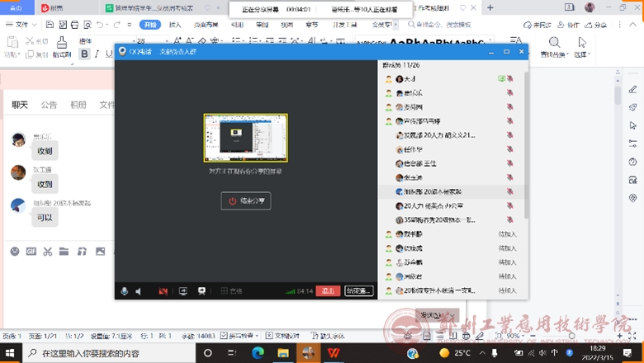Toggle bold formatting in WPS ribbon
Image resolution: width=644 pixels, height=363 pixels.
tap(84, 54)
